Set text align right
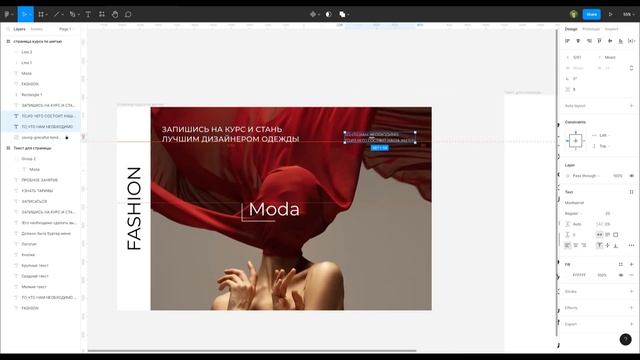 (584, 245)
